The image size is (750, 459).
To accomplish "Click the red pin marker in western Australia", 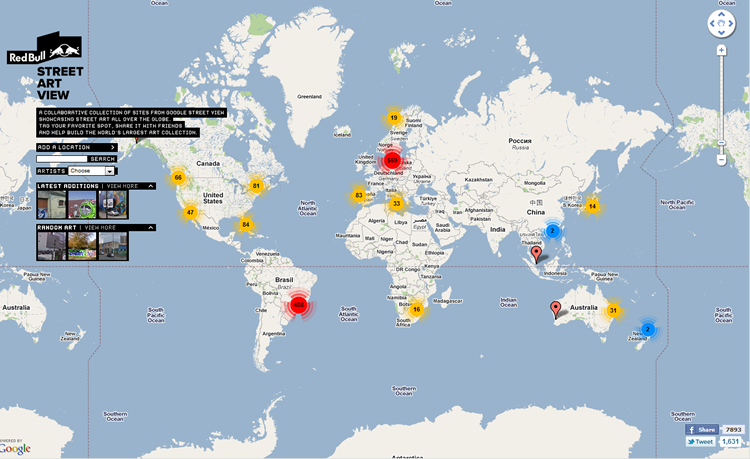I will click(555, 309).
